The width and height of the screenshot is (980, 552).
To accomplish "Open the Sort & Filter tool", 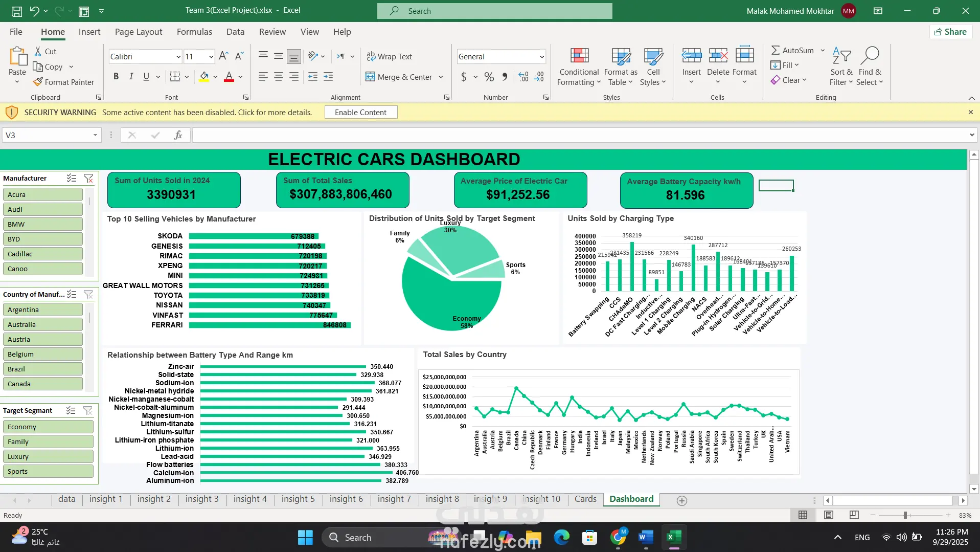I will click(841, 67).
